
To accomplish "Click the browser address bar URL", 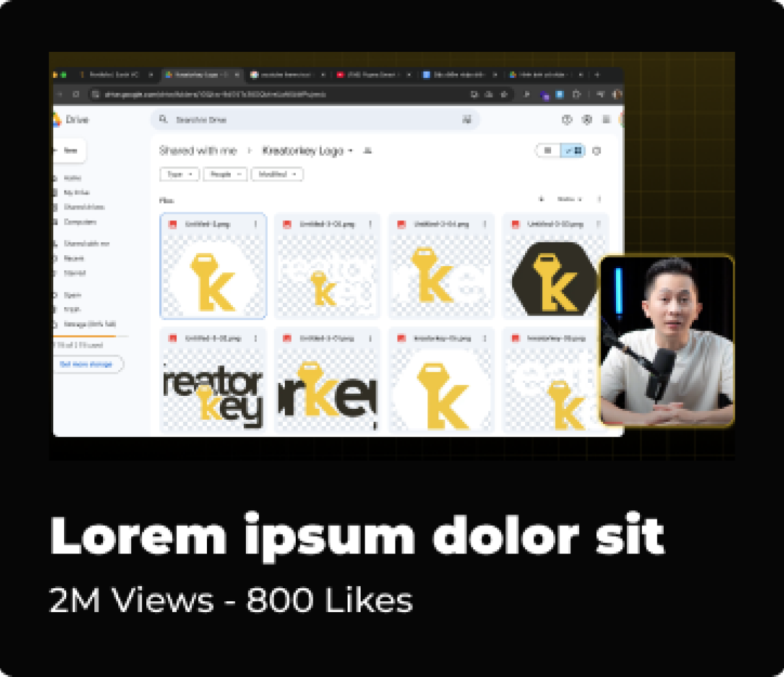I will point(216,94).
